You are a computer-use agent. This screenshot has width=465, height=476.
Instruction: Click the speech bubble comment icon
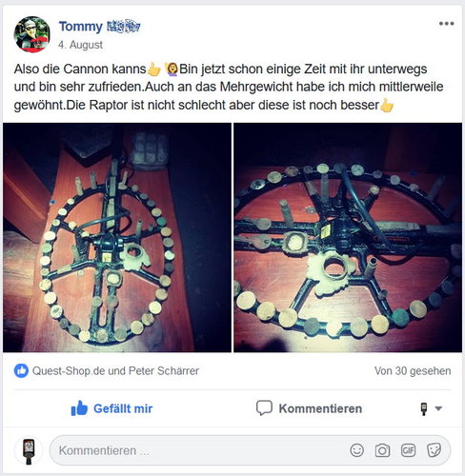(x=264, y=407)
